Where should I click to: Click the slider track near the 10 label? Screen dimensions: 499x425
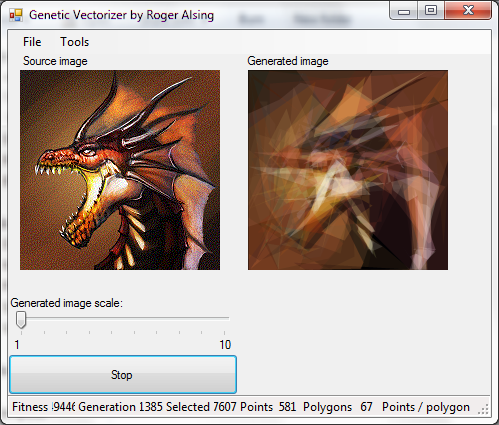point(224,319)
